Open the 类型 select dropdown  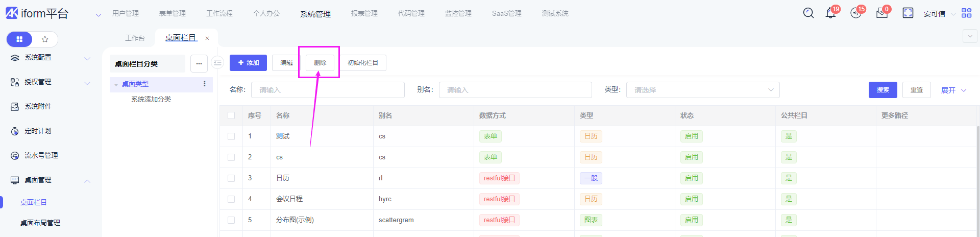tap(702, 90)
